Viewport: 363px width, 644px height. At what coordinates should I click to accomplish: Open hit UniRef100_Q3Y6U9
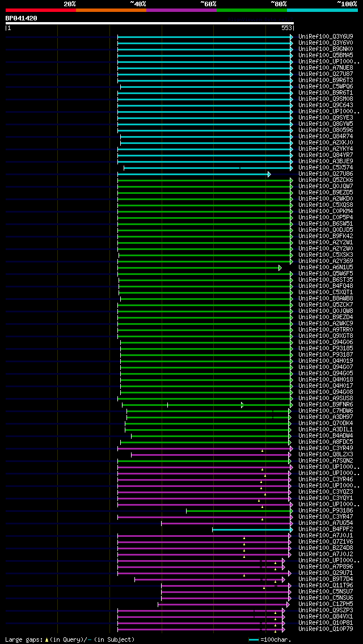[326, 36]
